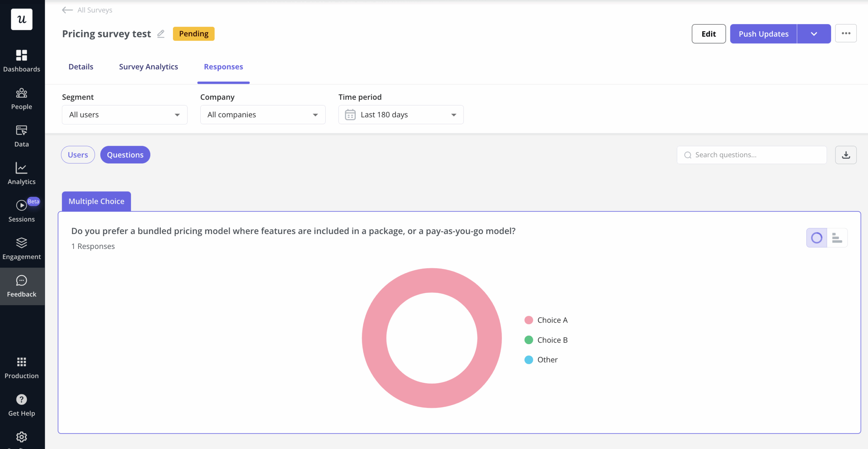Open Analytics from sidebar
Screen dimensions: 868x449
pos(22,174)
